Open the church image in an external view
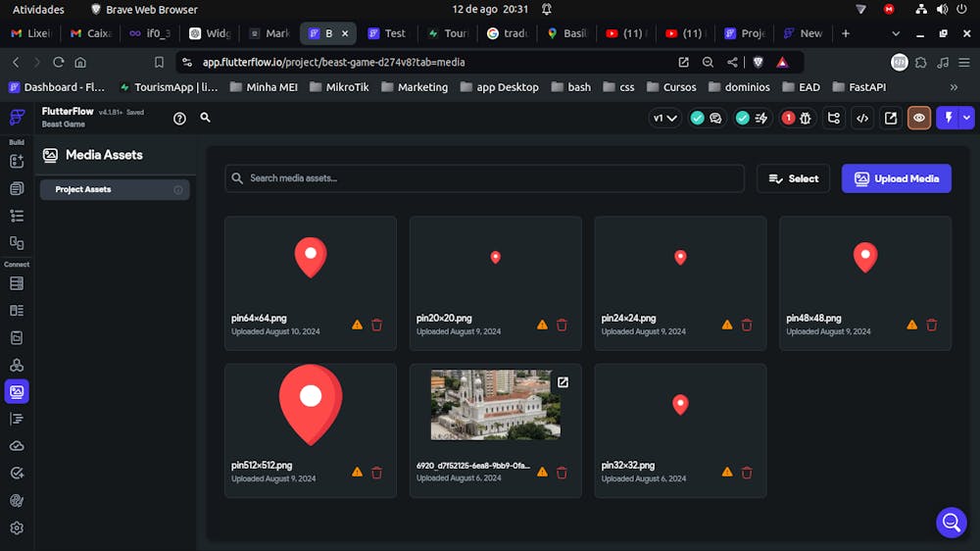 (x=563, y=382)
